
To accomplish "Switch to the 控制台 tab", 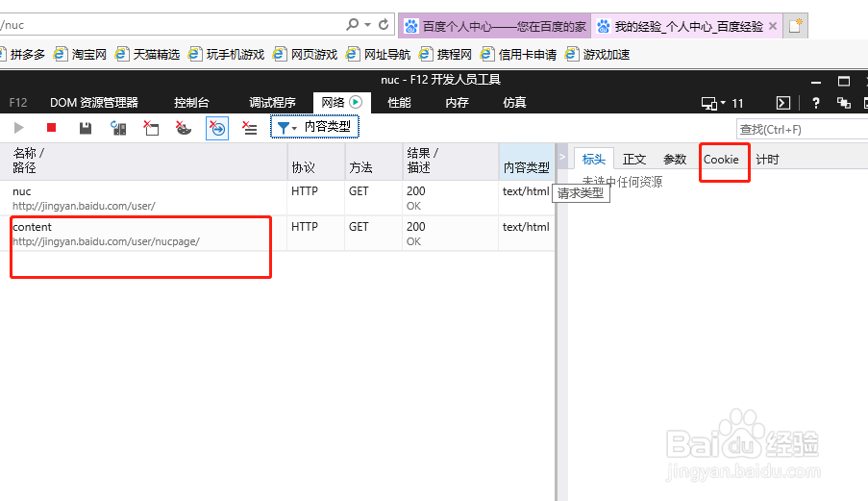I will 191,103.
